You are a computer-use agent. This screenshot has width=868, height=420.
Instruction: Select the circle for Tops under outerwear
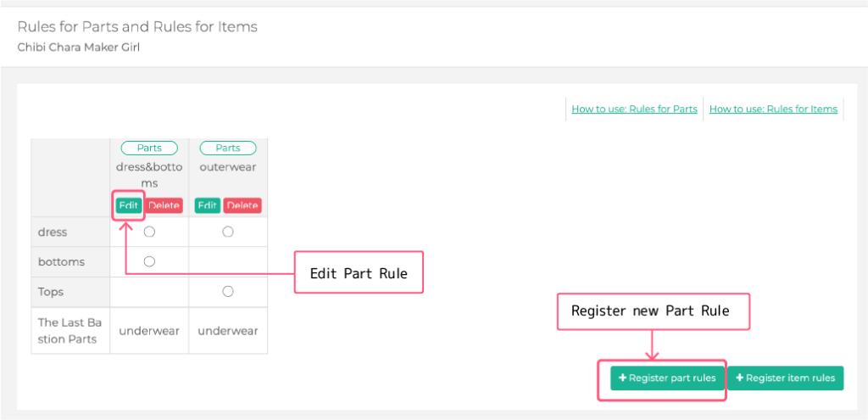click(228, 291)
